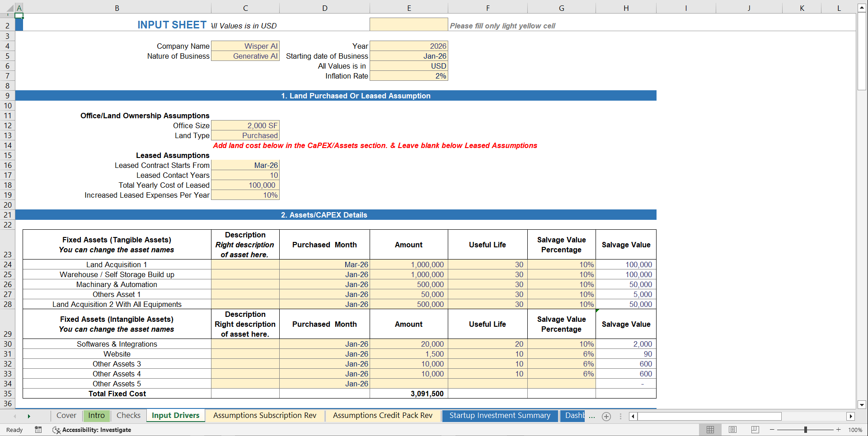
Task: Open the hidden sheets ellipsis menu
Action: [592, 416]
